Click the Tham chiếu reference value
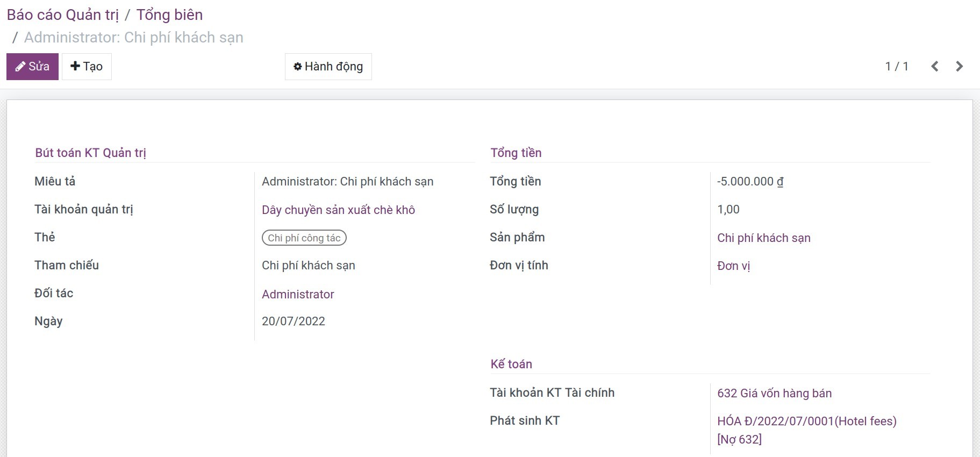This screenshot has width=980, height=457. point(308,266)
